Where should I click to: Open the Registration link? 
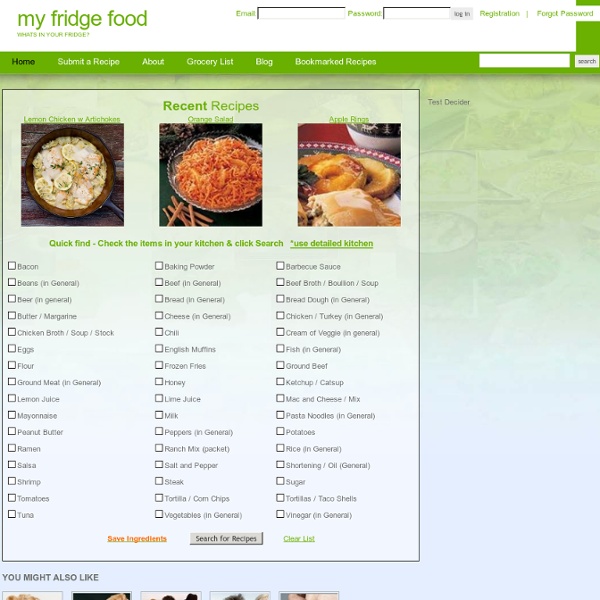pyautogui.click(x=499, y=14)
